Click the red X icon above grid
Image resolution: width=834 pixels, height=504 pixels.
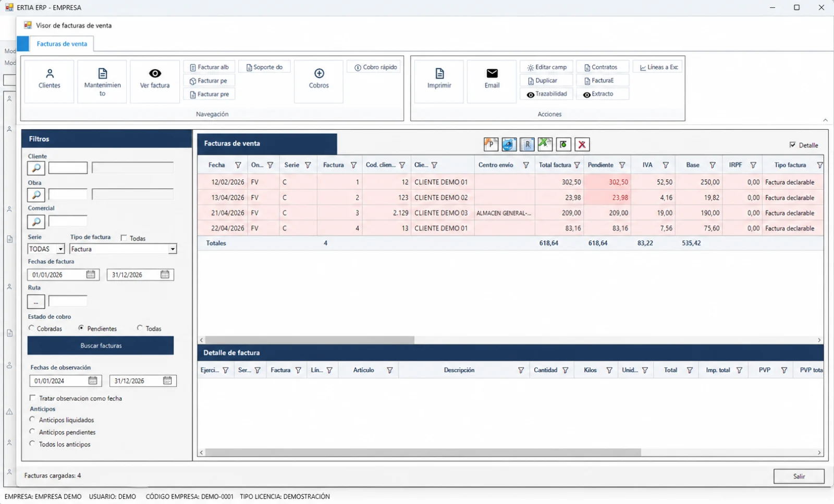point(582,144)
